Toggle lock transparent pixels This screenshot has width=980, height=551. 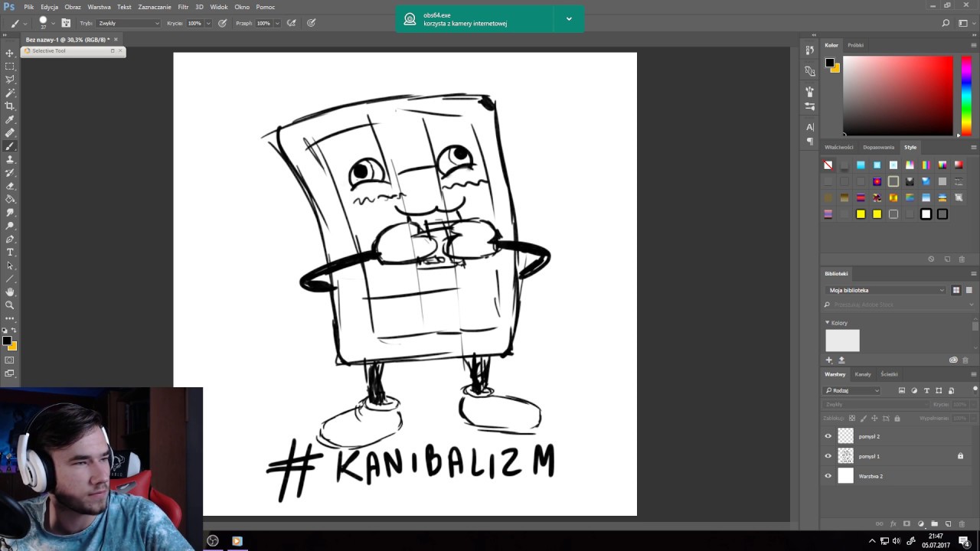pos(853,419)
